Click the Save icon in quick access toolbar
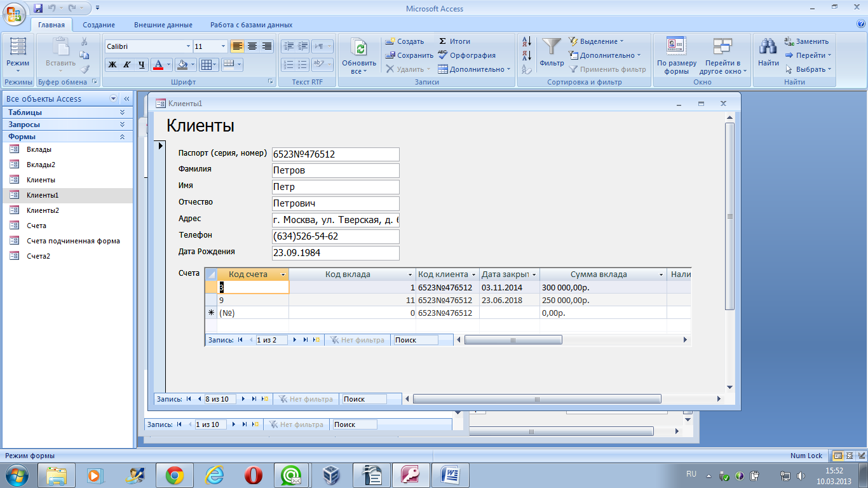The width and height of the screenshot is (868, 488). point(38,8)
